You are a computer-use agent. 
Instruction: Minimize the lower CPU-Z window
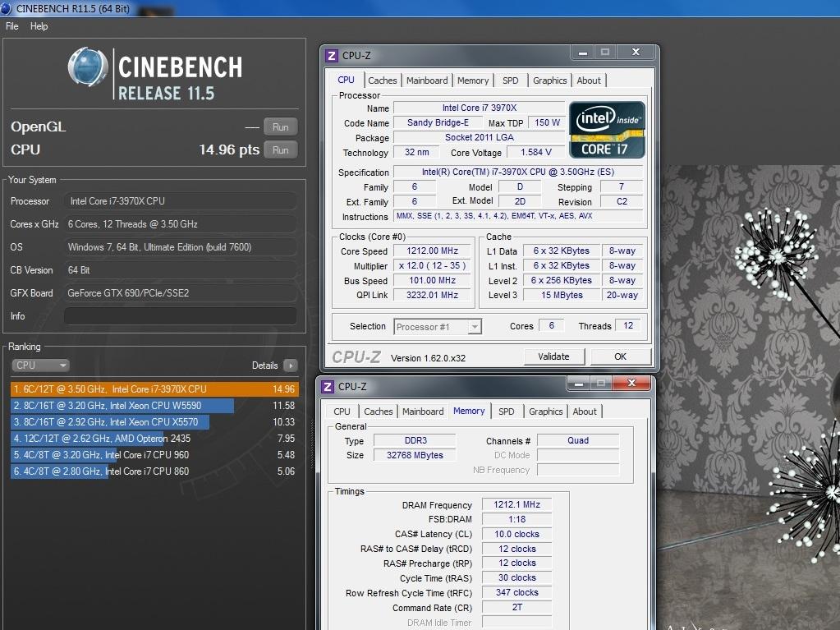click(x=579, y=384)
